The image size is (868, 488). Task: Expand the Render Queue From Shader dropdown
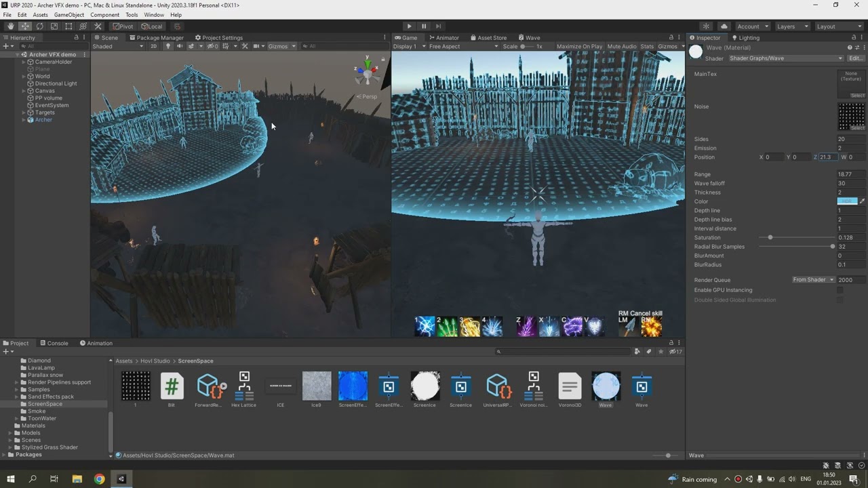[812, 280]
